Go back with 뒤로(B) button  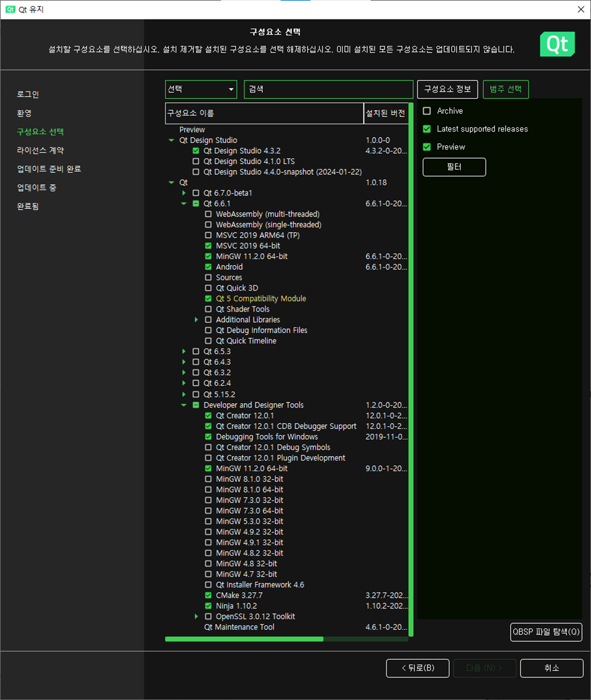[418, 668]
